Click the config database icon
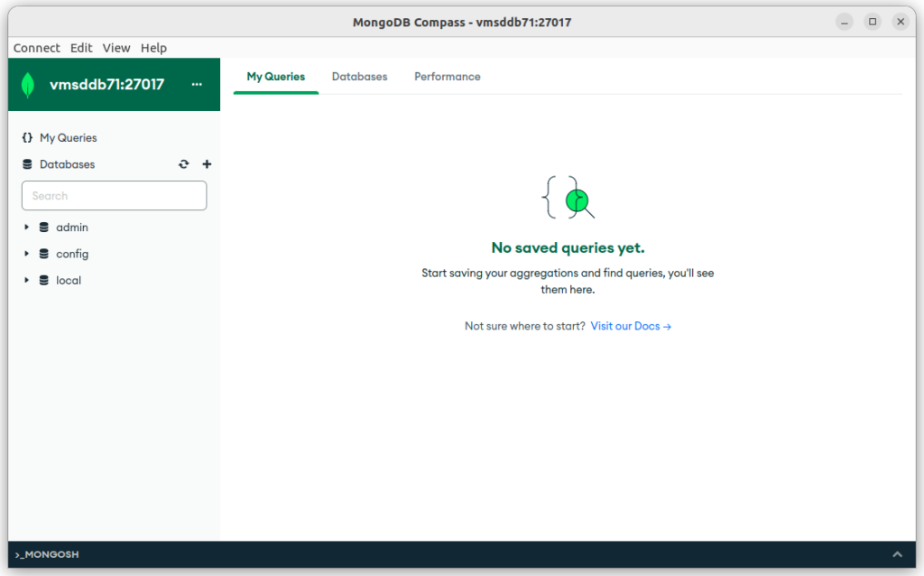 [x=43, y=254]
